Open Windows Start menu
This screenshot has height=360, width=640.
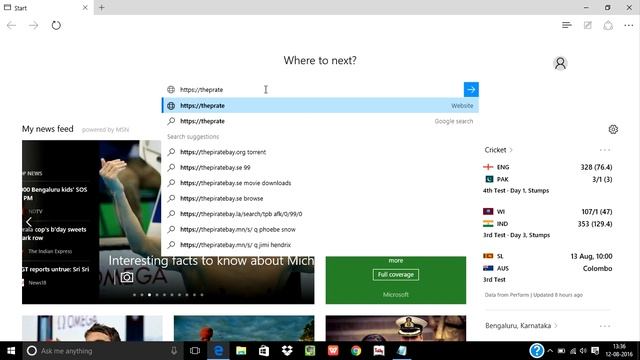(x=11, y=351)
